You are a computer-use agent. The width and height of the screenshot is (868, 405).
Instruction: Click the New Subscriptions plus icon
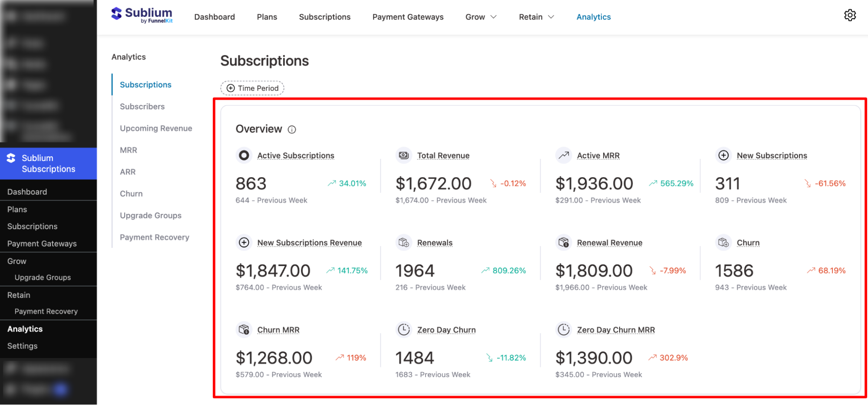click(723, 155)
